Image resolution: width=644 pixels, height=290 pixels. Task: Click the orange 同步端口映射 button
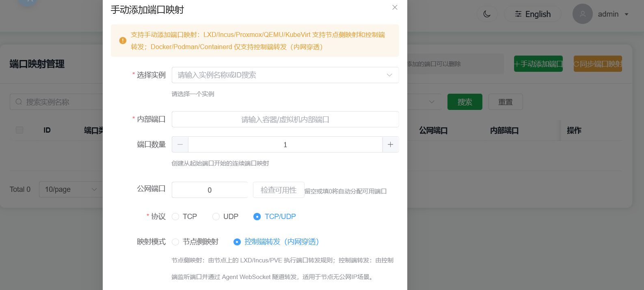pyautogui.click(x=598, y=64)
